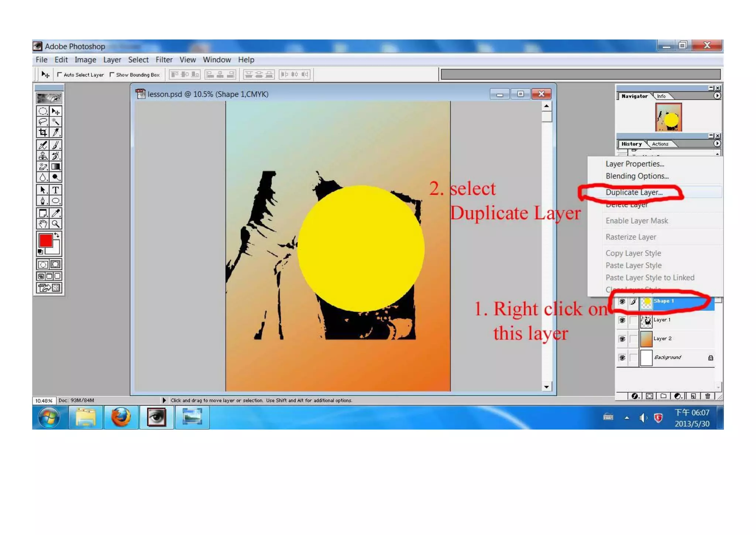Open the Filter menu
The image size is (756, 535).
(164, 59)
